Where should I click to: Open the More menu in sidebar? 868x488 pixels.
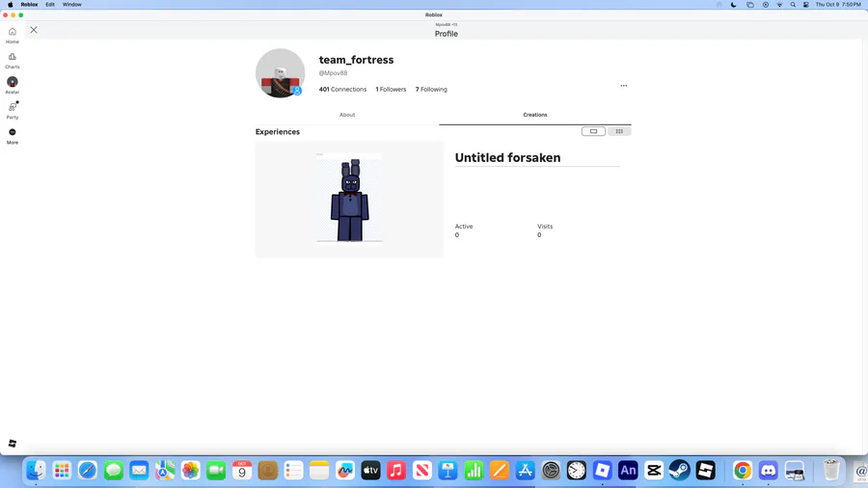pos(13,136)
